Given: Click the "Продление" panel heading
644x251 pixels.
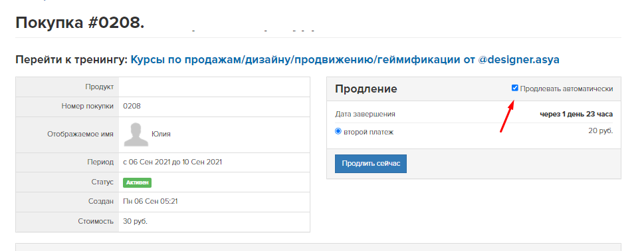Looking at the screenshot, I should click(x=366, y=89).
